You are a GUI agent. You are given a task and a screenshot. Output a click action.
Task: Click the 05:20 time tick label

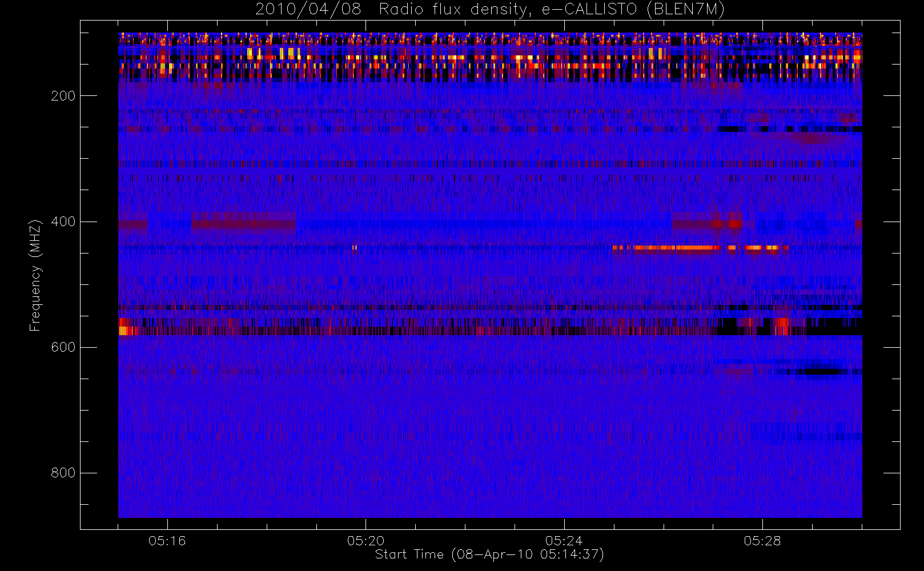[x=365, y=541]
